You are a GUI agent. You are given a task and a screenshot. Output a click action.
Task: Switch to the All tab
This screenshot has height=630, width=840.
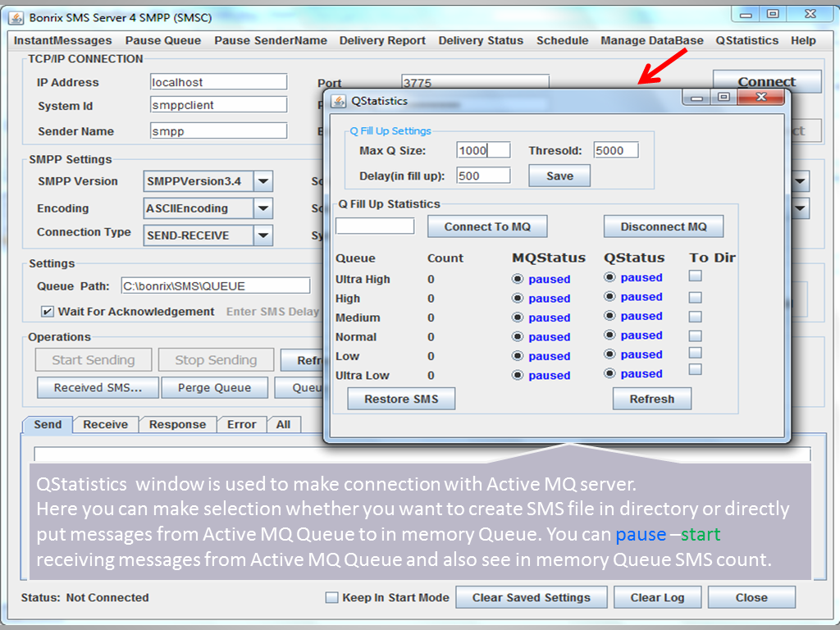[x=283, y=424]
